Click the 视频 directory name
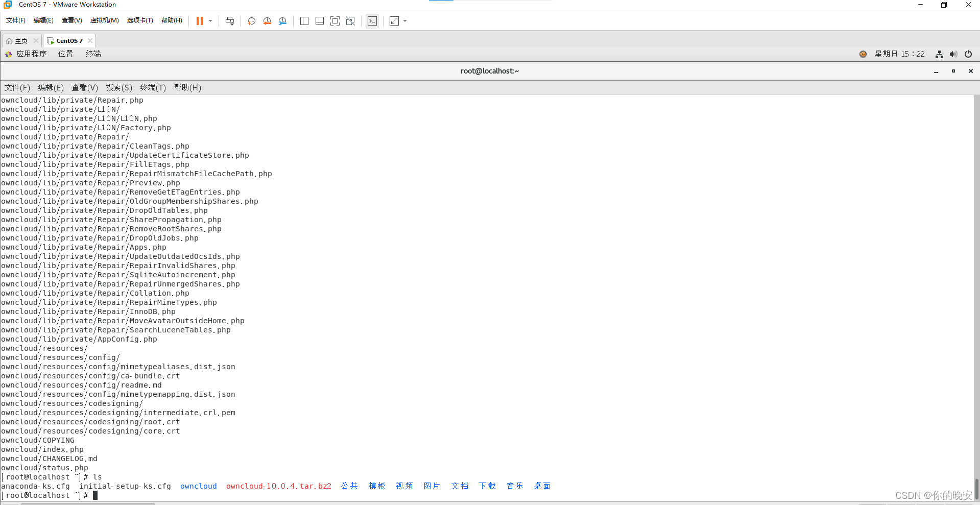The image size is (980, 505). tap(404, 486)
